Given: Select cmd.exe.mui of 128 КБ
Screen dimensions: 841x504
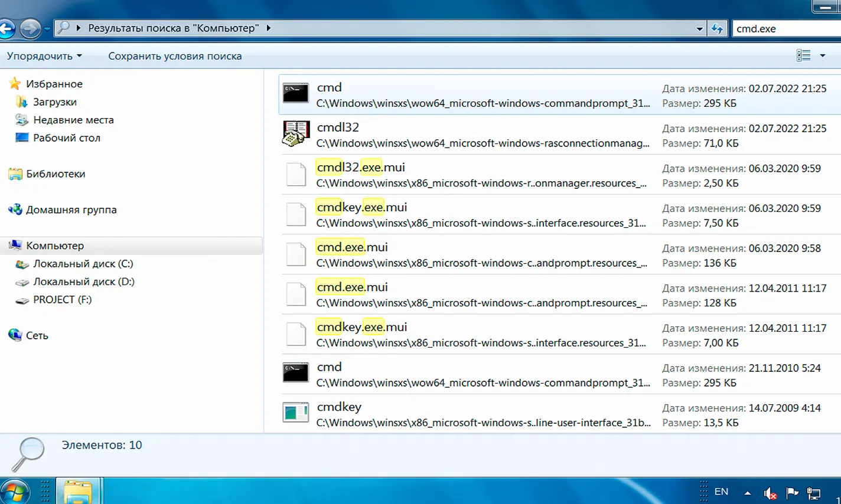Looking at the screenshot, I should pos(560,294).
